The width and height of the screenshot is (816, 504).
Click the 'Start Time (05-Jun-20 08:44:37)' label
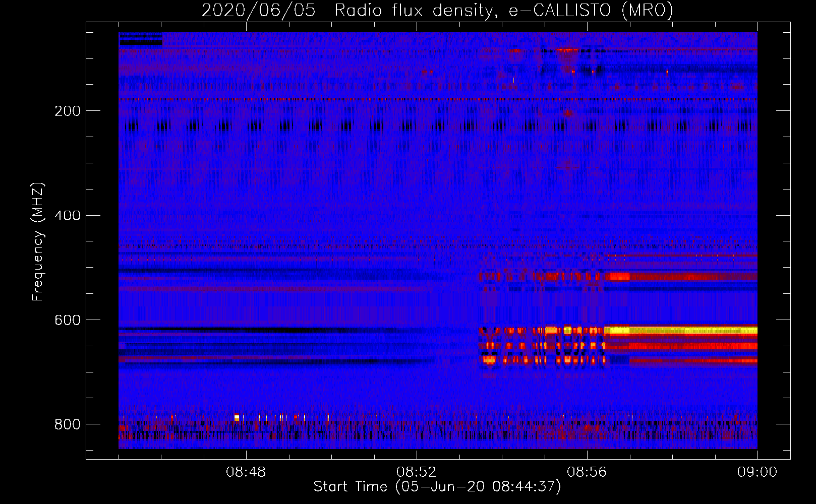click(437, 487)
